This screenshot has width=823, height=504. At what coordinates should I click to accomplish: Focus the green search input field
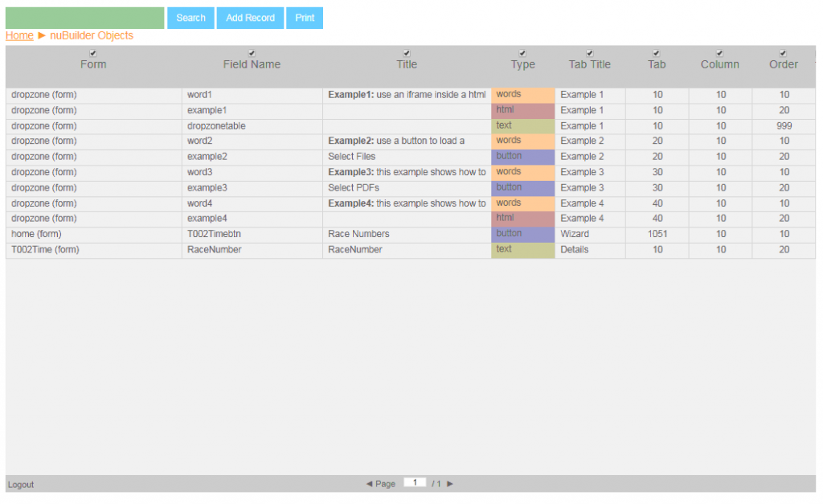click(85, 18)
